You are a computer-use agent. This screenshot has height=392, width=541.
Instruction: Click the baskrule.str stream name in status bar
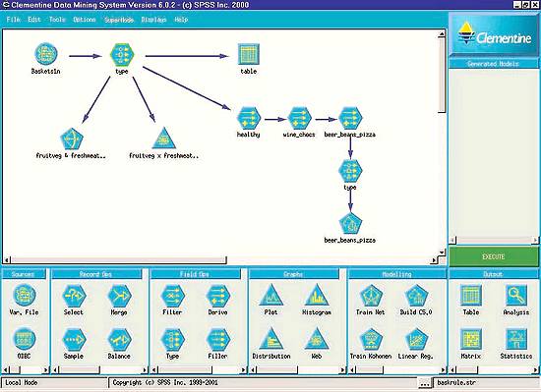pyautogui.click(x=456, y=383)
